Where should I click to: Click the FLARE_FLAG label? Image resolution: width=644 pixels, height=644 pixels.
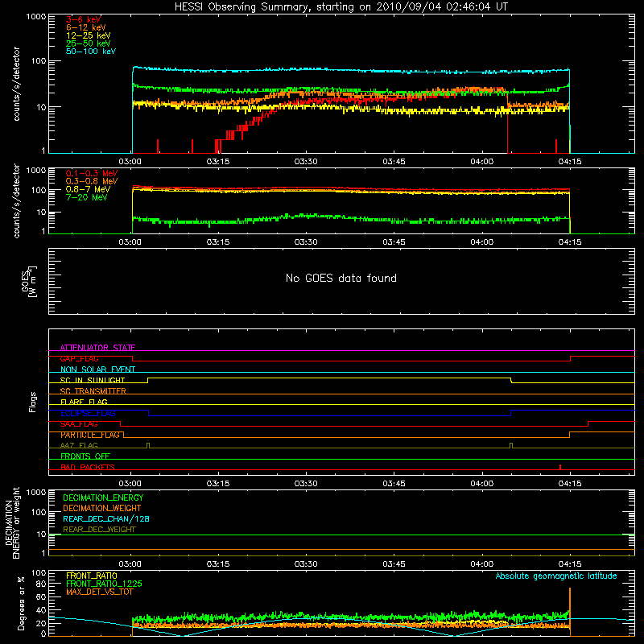(x=84, y=402)
